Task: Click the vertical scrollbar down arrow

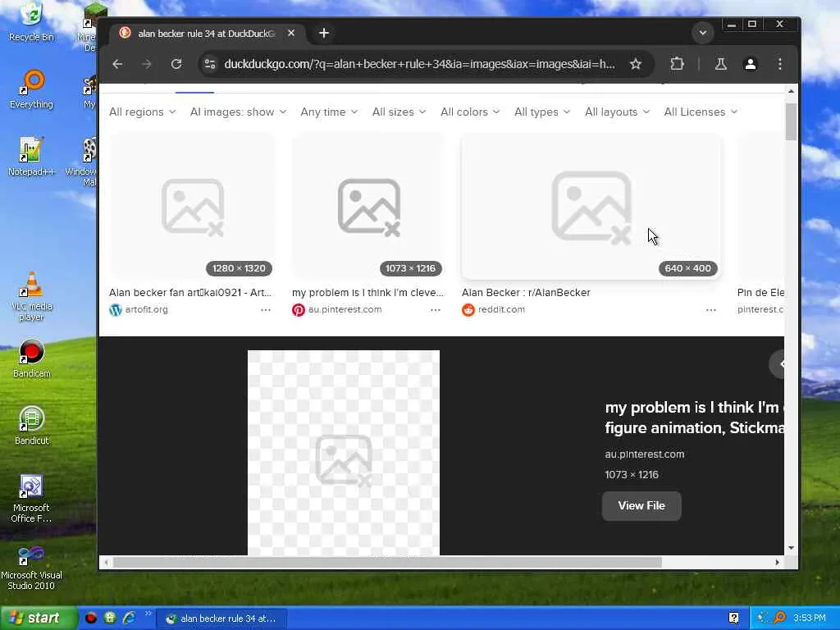Action: coord(791,548)
